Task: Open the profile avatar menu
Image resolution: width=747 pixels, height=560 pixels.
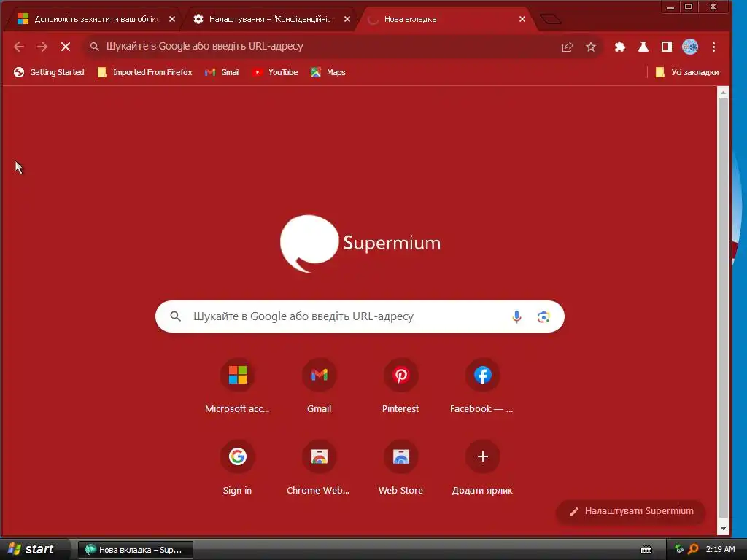Action: coord(690,47)
